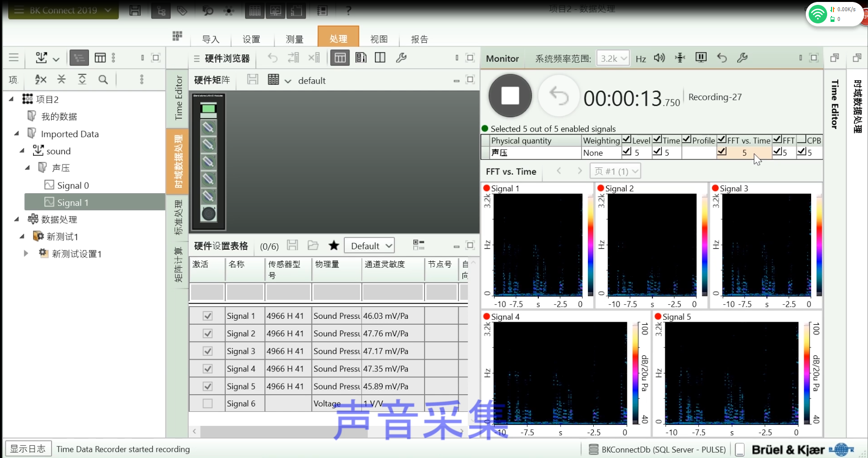Open the wrench settings icon in Monitor toolbar
The image size is (868, 458).
(x=742, y=58)
